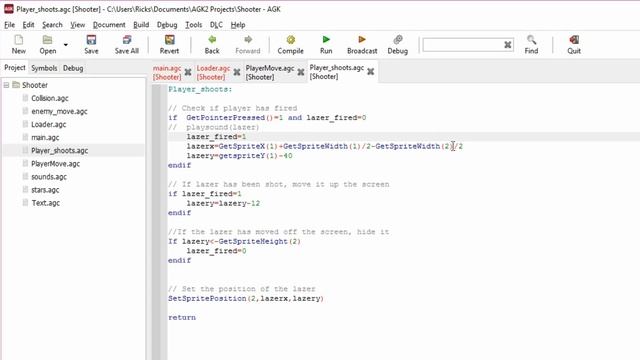Open Collision.agc in the project tree
This screenshot has height=360, width=640.
(50, 98)
